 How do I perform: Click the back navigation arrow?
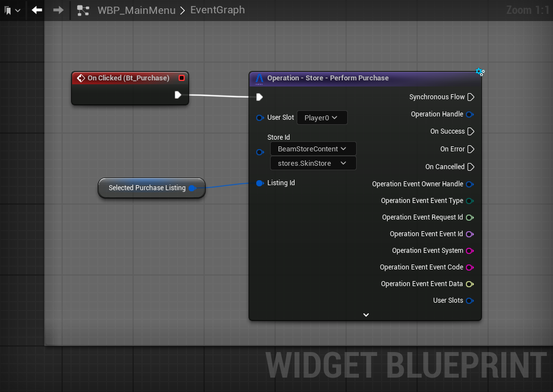[37, 10]
